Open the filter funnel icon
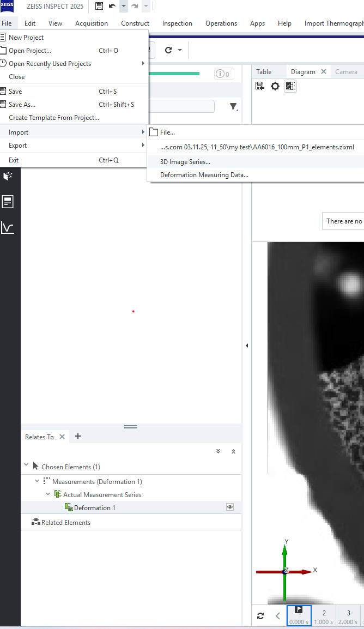The height and width of the screenshot is (629, 364). (x=233, y=106)
